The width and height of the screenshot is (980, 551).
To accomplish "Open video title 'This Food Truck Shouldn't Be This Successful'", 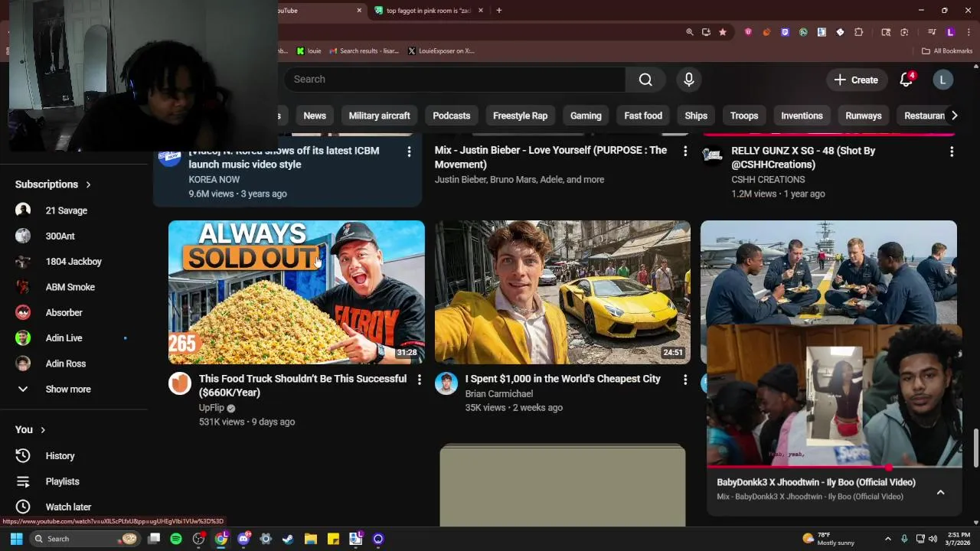I will pyautogui.click(x=303, y=386).
